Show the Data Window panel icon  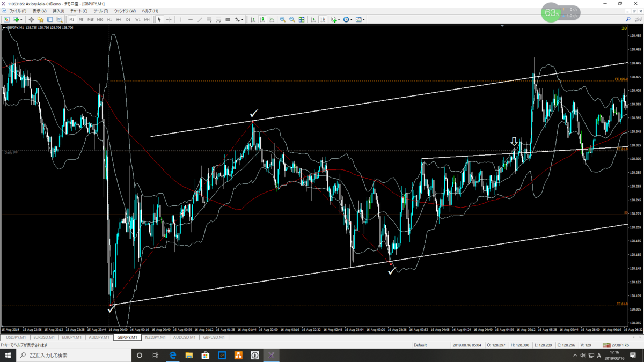point(31,19)
